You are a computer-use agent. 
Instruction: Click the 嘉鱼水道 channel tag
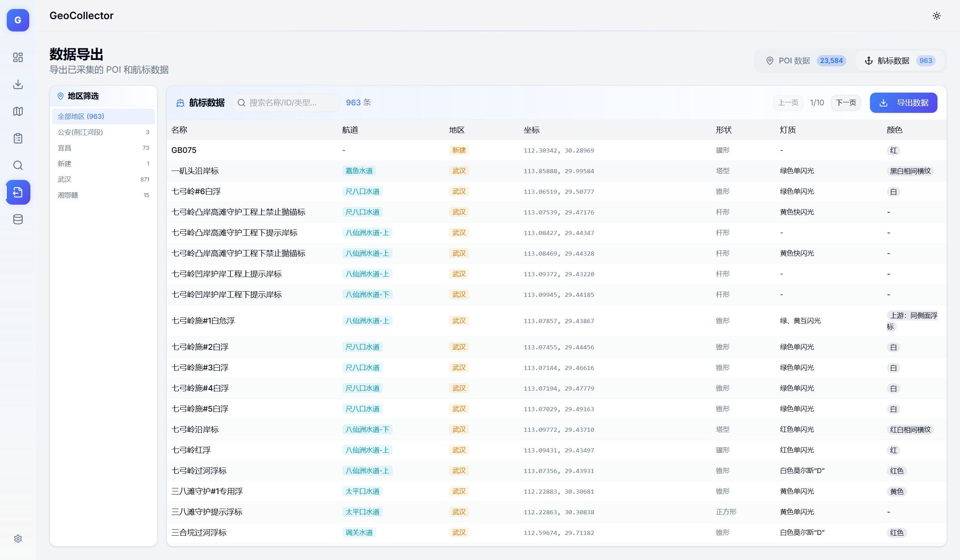[x=359, y=171]
